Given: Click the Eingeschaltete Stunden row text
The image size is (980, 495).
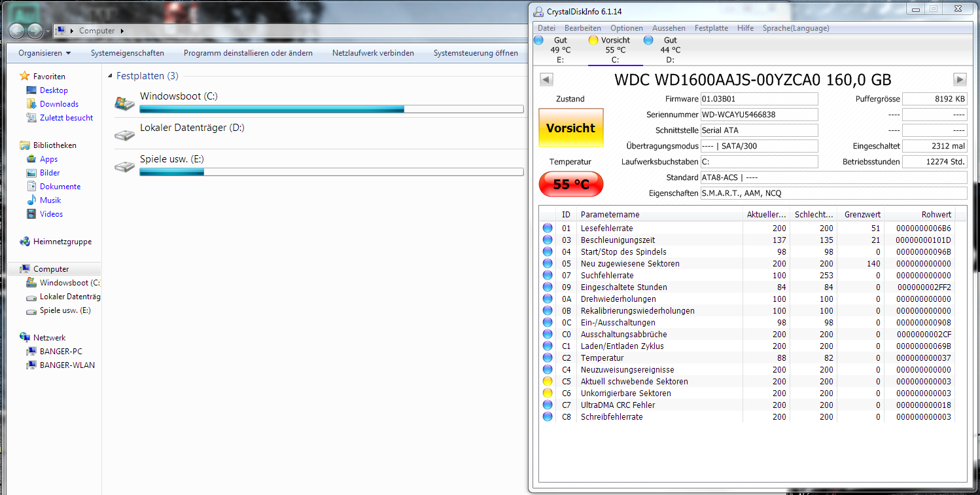Looking at the screenshot, I should point(623,287).
